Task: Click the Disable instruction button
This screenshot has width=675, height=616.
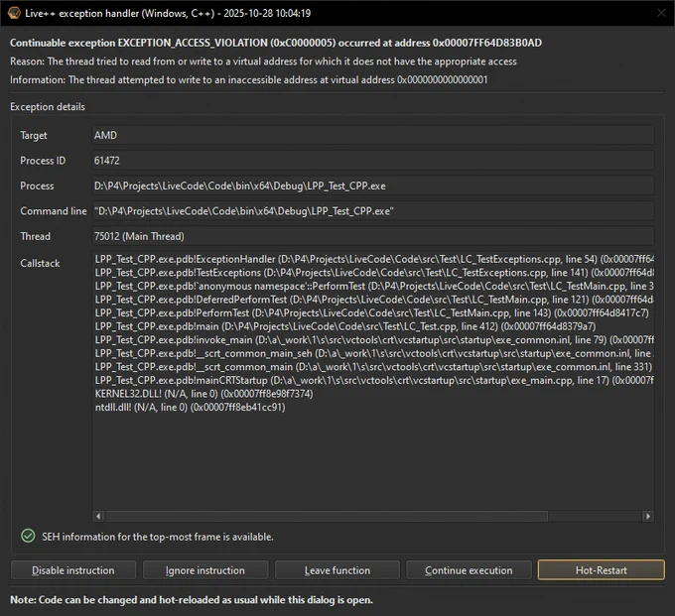Action: [x=73, y=570]
